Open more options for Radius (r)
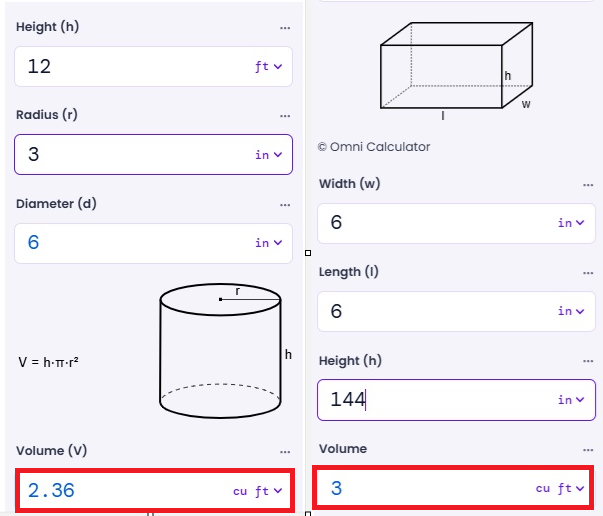Image resolution: width=603 pixels, height=516 pixels. pos(285,116)
